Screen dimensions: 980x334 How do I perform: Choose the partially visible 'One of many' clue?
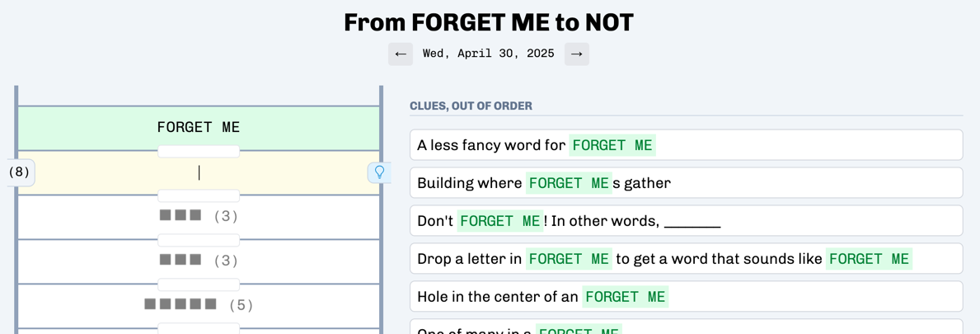(687, 327)
